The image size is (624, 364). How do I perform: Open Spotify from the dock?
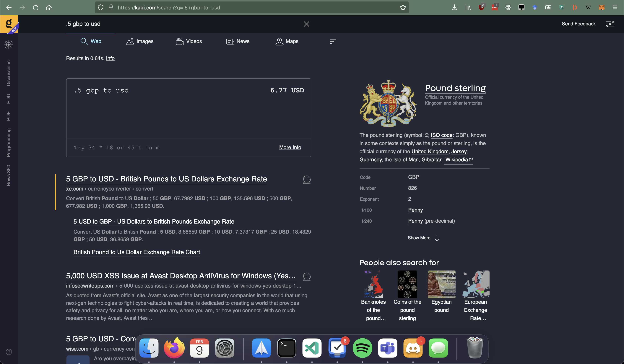[362, 348]
